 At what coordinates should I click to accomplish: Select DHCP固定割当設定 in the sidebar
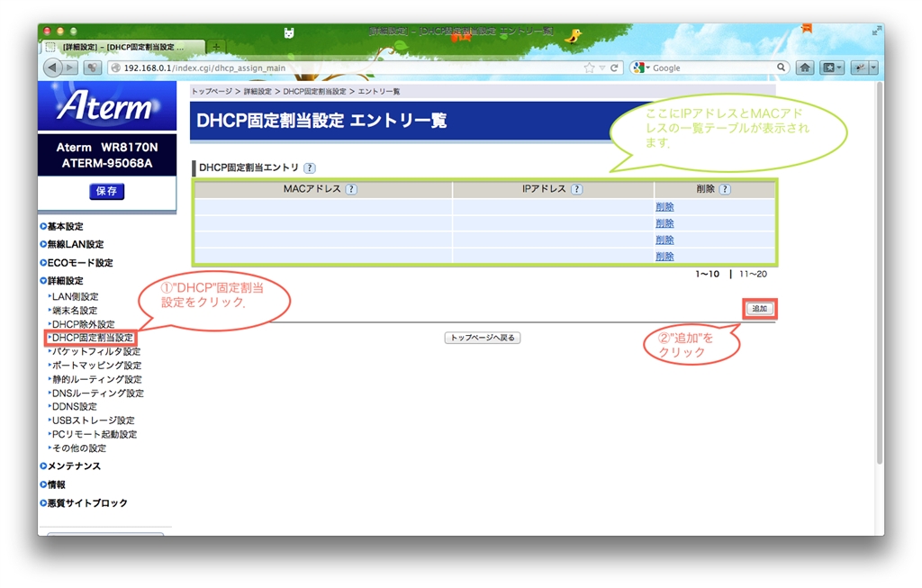tap(92, 338)
